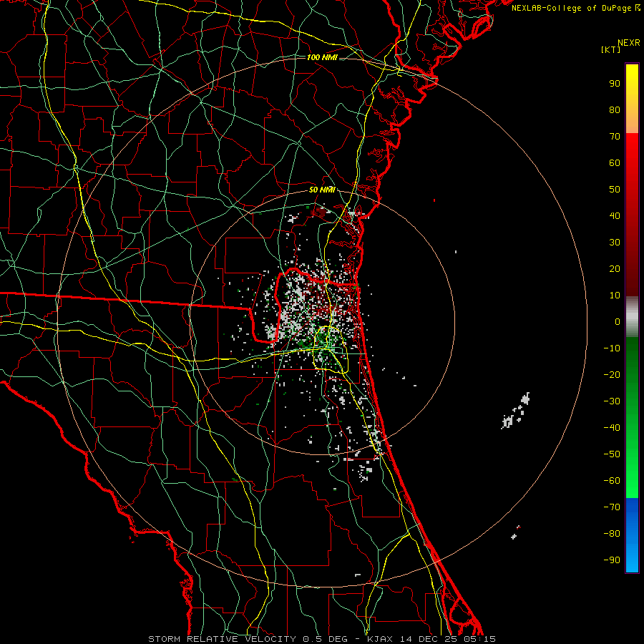This screenshot has height=644, width=644.
Task: Click the -80 value on the velocity scale
Action: pyautogui.click(x=612, y=534)
